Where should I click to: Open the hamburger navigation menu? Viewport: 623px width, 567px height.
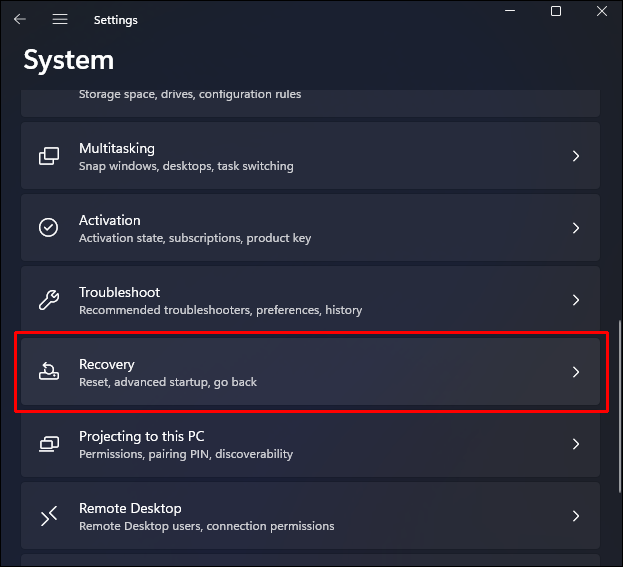(x=60, y=19)
